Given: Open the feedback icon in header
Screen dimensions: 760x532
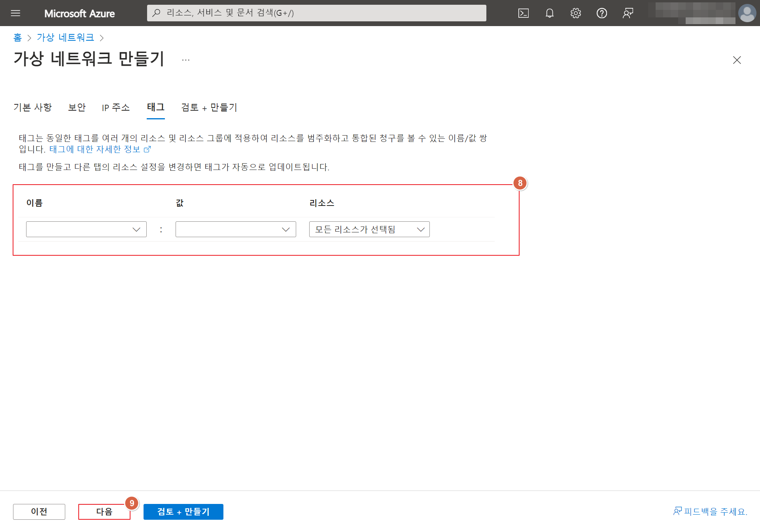Looking at the screenshot, I should point(628,13).
